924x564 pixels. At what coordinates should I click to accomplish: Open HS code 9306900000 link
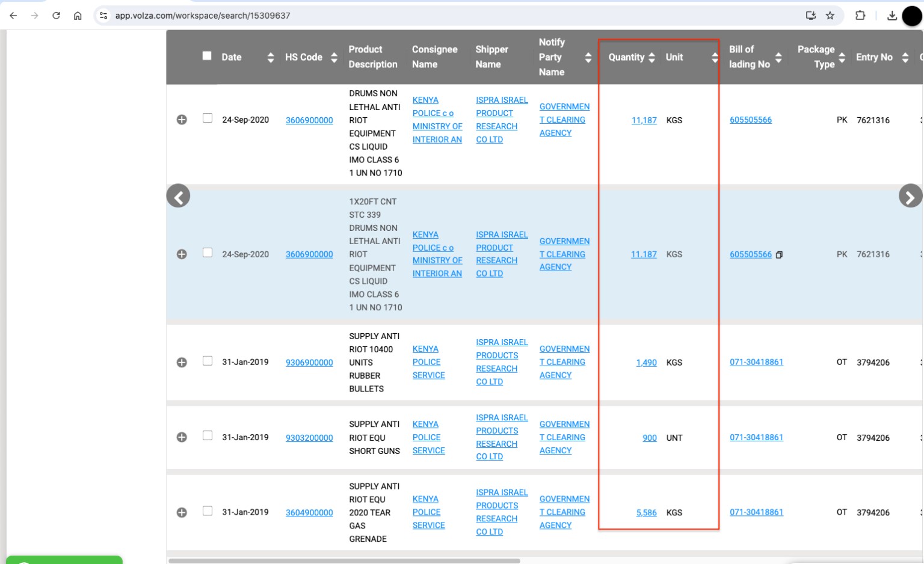(309, 363)
